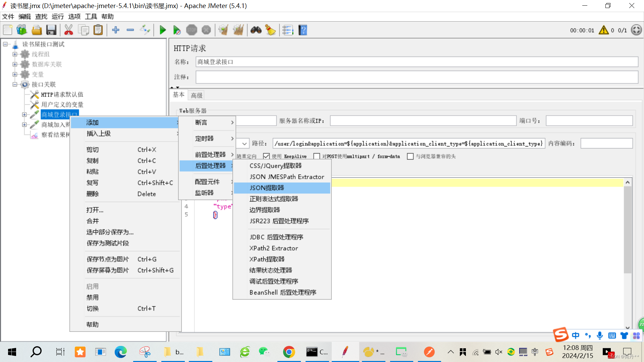Start test without pauses icon
This screenshot has width=644, height=362.
(177, 30)
